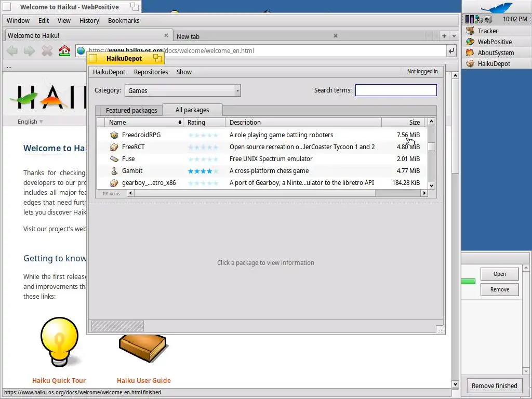Click the process controller tray icon
The width and height of the screenshot is (532, 399).
click(469, 19)
